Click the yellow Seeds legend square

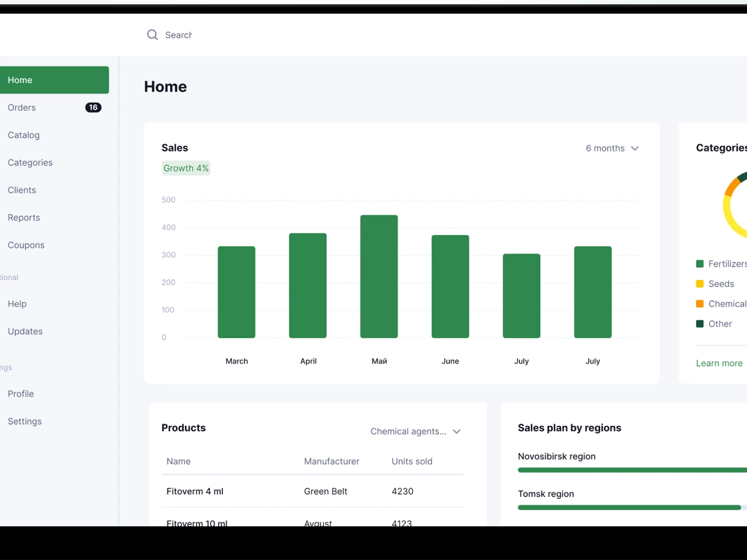point(700,283)
